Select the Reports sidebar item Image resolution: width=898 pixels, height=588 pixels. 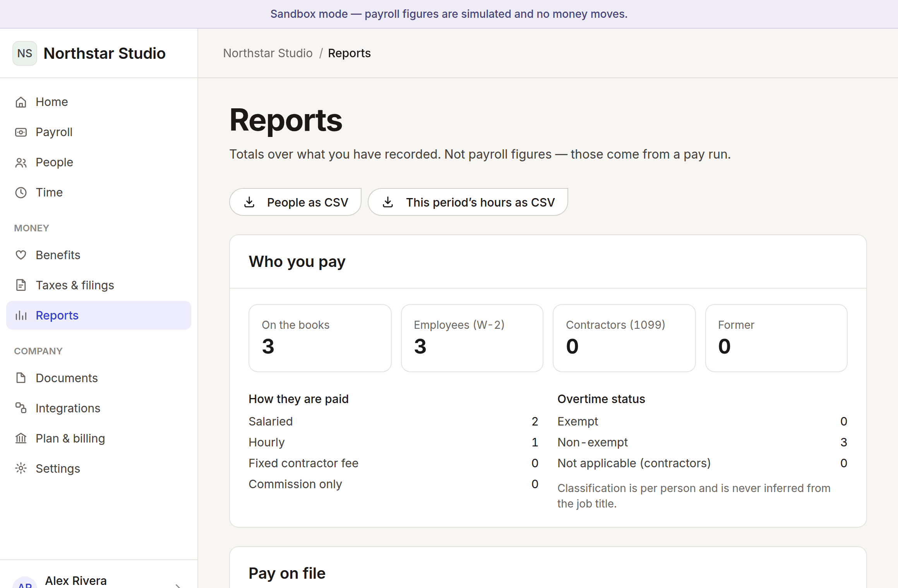coord(99,316)
